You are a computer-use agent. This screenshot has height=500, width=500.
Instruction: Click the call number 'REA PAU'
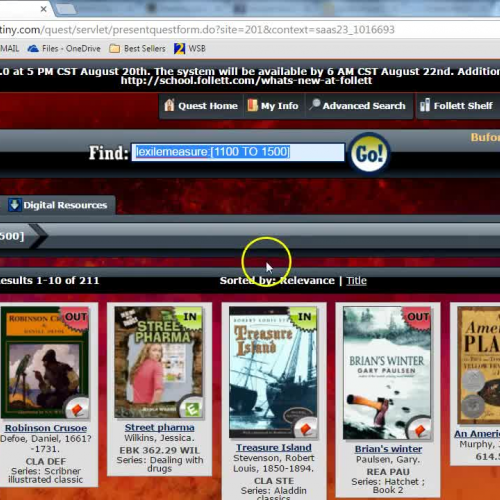[x=388, y=472]
